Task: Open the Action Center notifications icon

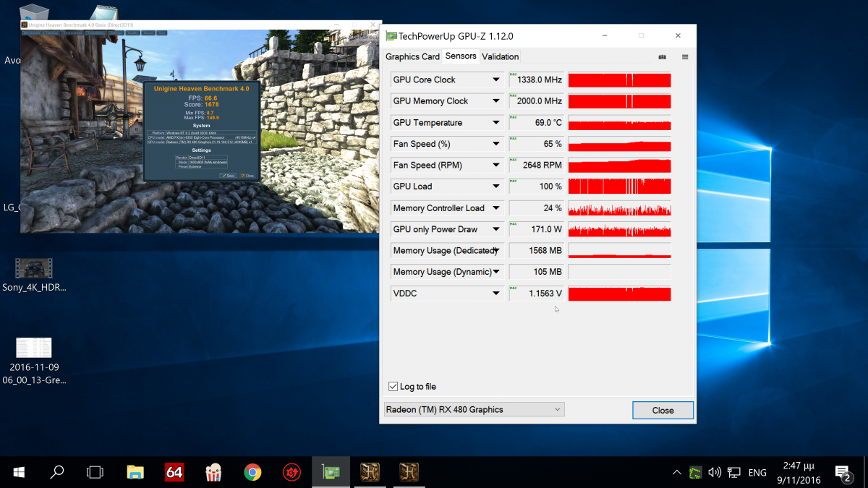Action: click(843, 473)
